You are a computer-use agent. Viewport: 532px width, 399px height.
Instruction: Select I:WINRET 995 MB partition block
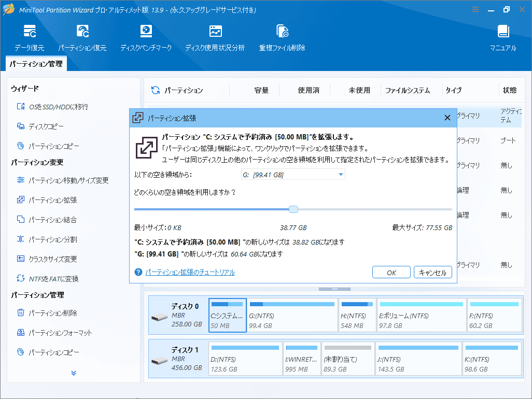point(302,359)
